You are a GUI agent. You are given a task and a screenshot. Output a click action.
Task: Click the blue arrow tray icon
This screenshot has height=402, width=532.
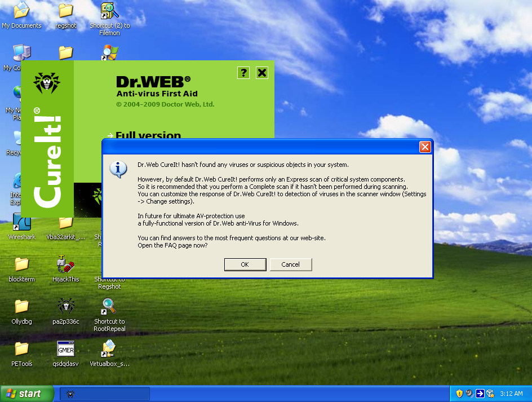480,394
